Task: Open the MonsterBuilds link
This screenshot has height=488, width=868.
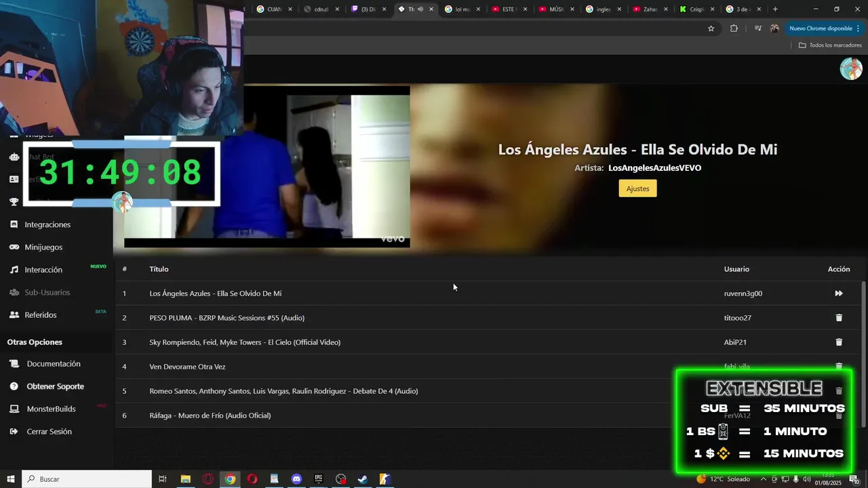Action: [51, 409]
